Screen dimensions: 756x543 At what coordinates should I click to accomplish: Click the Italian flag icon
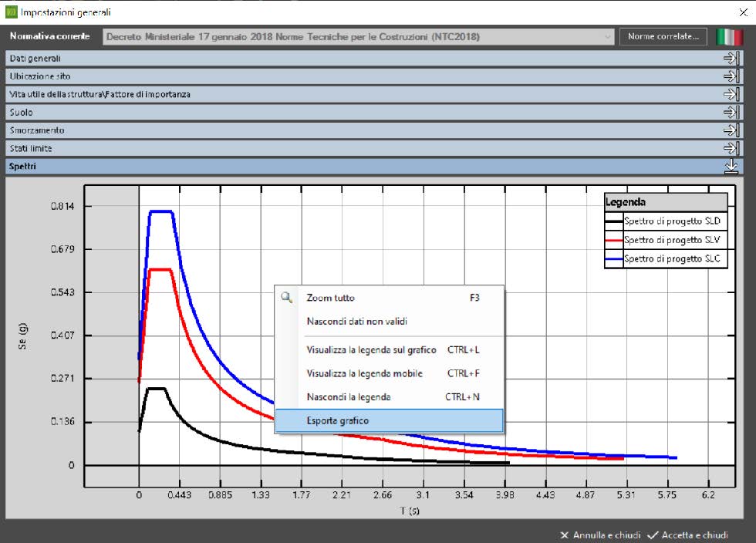[x=727, y=36]
